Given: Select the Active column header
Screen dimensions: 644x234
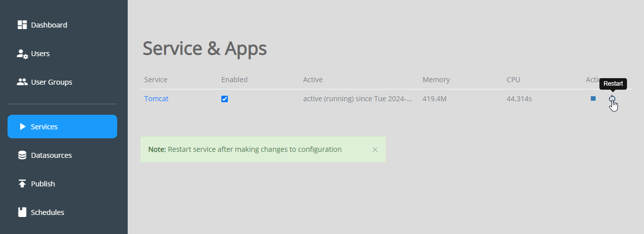Looking at the screenshot, I should [x=313, y=80].
